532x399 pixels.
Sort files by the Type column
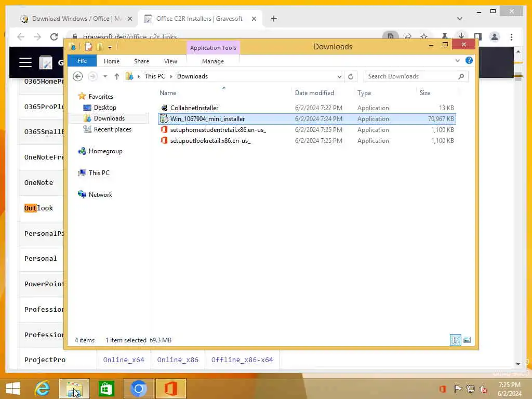point(364,93)
